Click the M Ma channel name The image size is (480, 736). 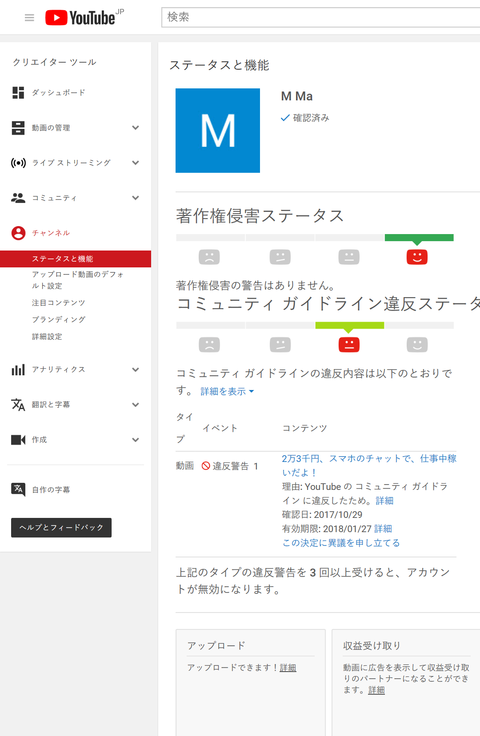point(297,96)
